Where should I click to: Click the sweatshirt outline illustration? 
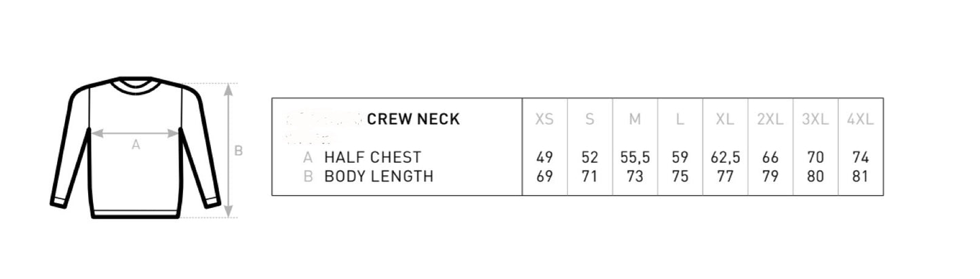pos(136,148)
